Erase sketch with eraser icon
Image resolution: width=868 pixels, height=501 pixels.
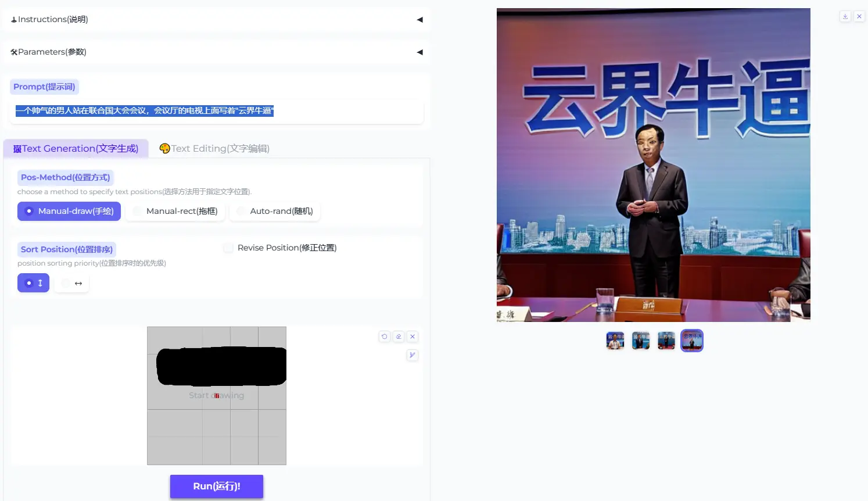click(399, 337)
